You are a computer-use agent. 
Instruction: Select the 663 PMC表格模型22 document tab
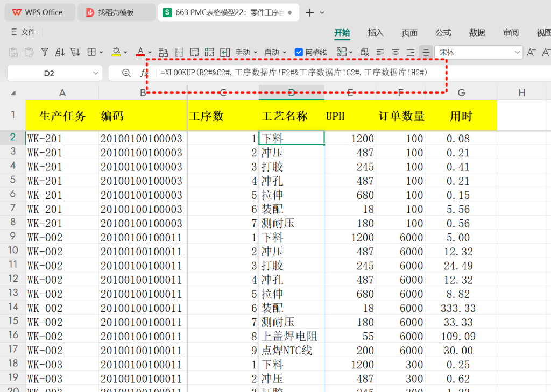coord(228,12)
